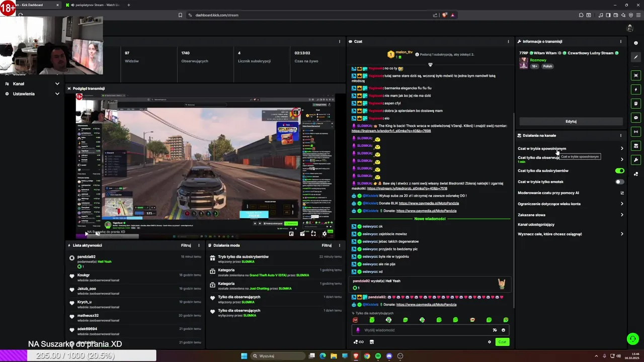644x362 pixels.
Task: Toggle theater mode on stream preview
Action: pyautogui.click(x=302, y=233)
